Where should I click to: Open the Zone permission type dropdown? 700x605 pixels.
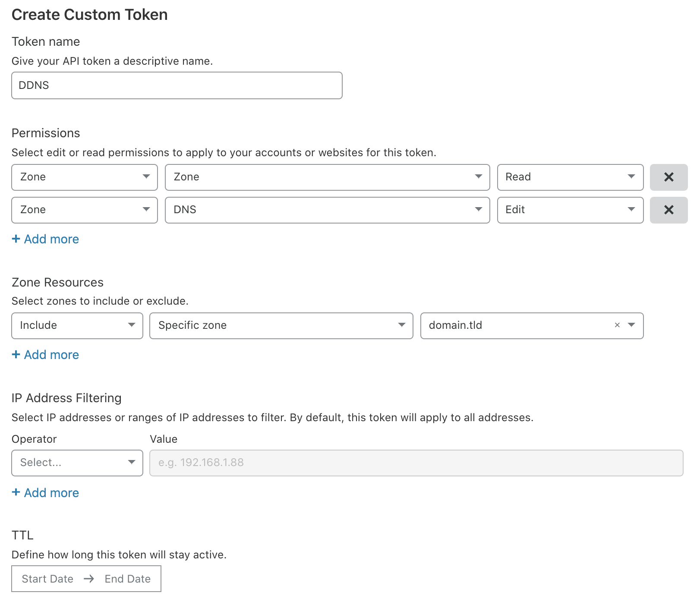click(x=327, y=177)
